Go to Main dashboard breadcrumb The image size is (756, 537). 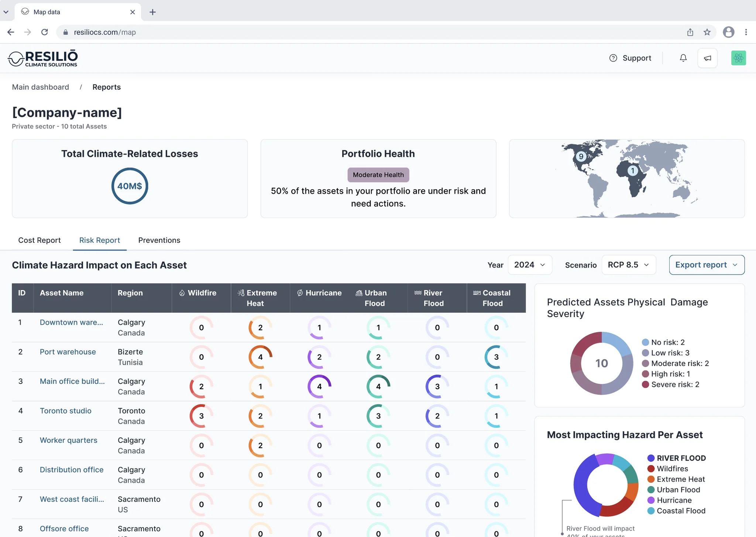pos(40,87)
